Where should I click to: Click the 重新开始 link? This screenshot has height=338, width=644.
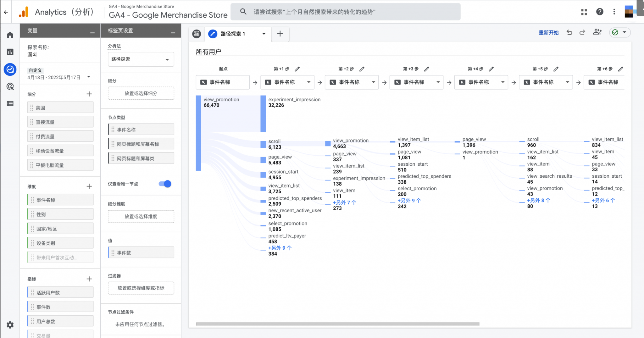548,32
